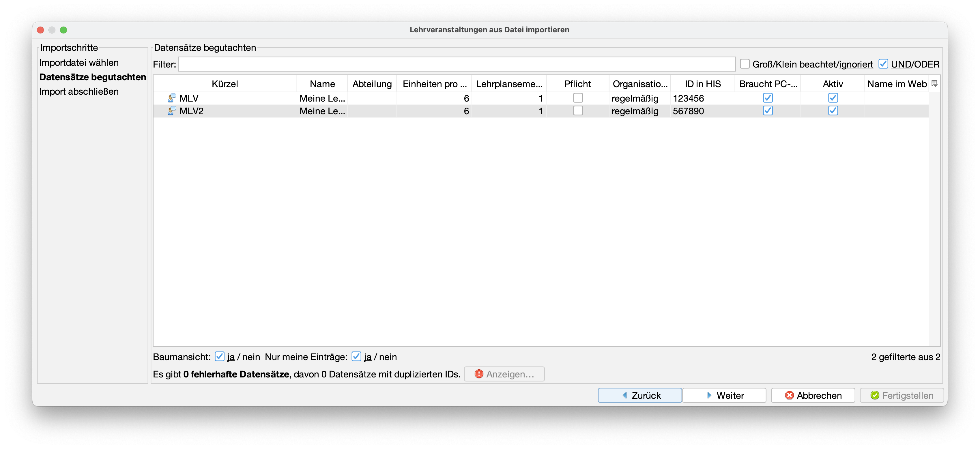Image resolution: width=980 pixels, height=449 pixels.
Task: Sort by the Pflicht column header
Action: point(577,84)
